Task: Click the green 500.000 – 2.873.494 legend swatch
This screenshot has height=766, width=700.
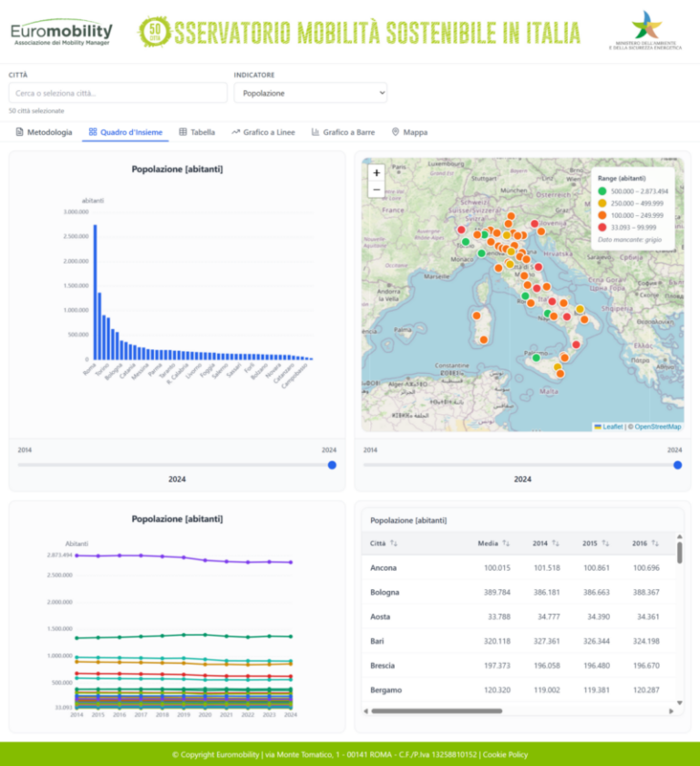Action: pyautogui.click(x=602, y=191)
